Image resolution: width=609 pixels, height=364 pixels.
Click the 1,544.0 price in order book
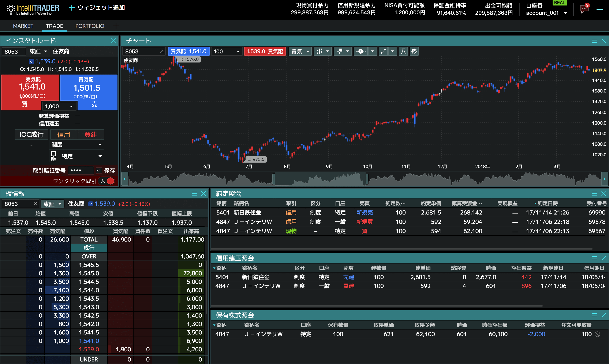click(89, 290)
